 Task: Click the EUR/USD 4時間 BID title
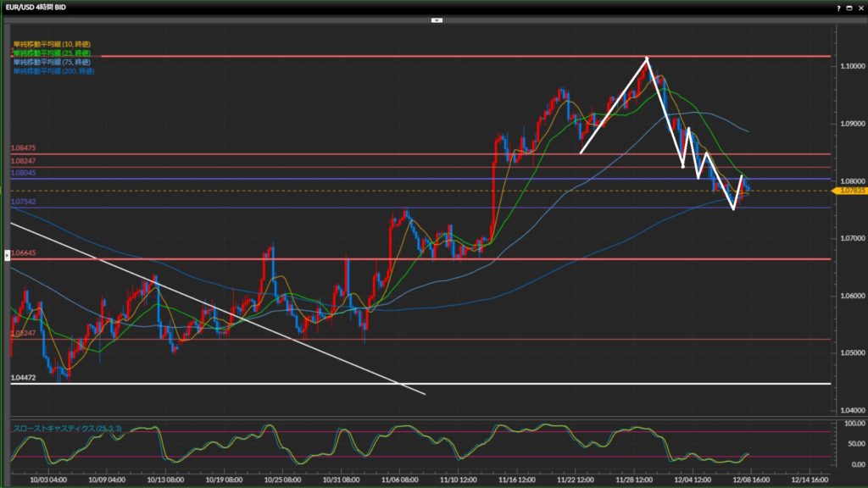[36, 7]
